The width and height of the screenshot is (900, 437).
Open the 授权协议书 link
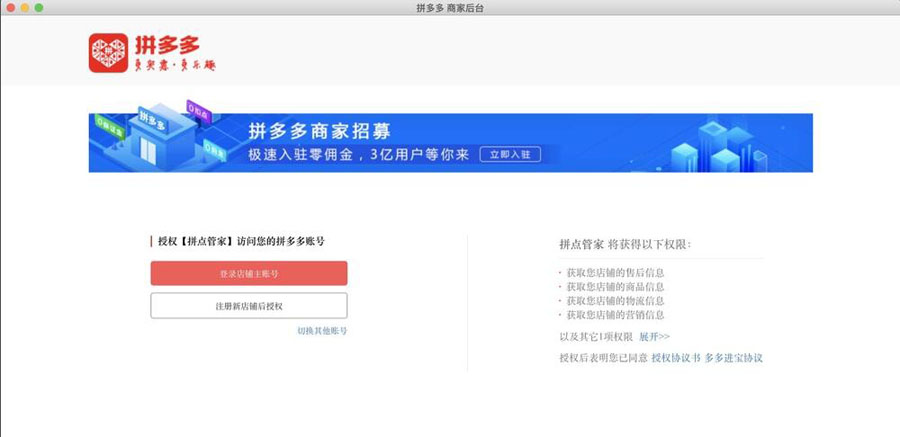pos(676,358)
